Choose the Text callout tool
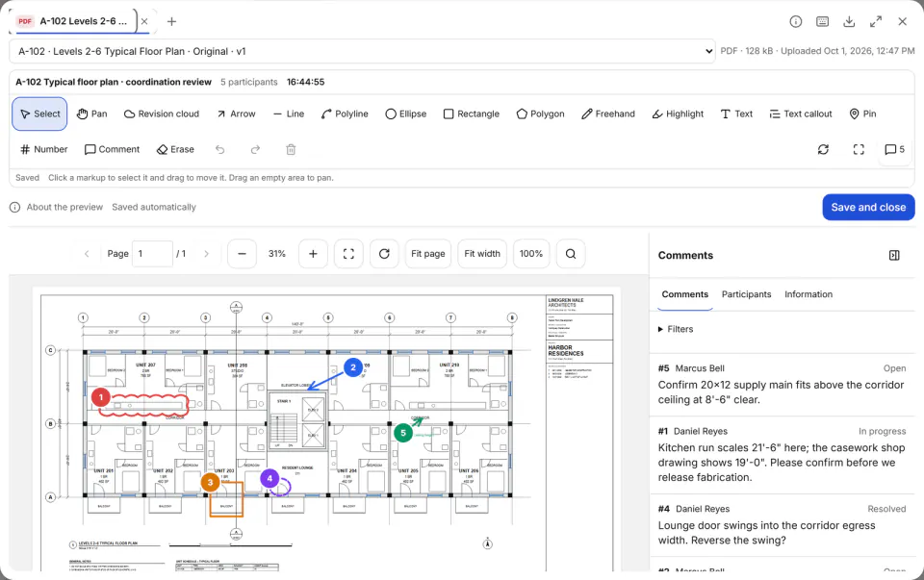This screenshot has width=924, height=580. click(801, 113)
